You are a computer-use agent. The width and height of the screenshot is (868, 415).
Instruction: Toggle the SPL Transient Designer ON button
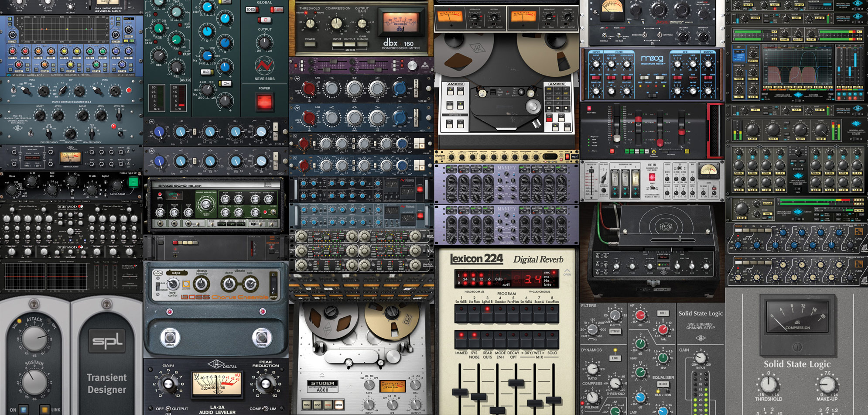23,410
